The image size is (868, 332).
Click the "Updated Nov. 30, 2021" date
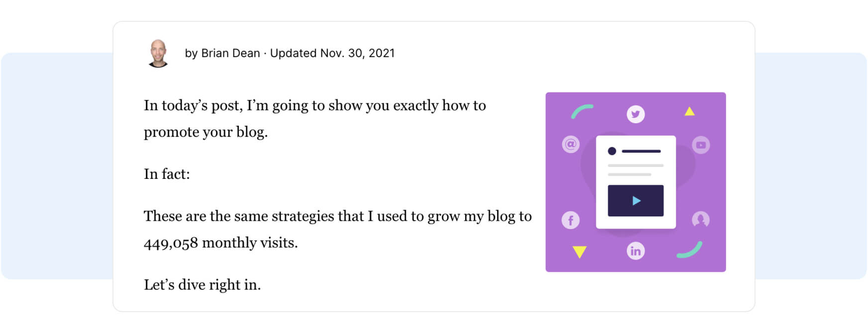click(332, 53)
